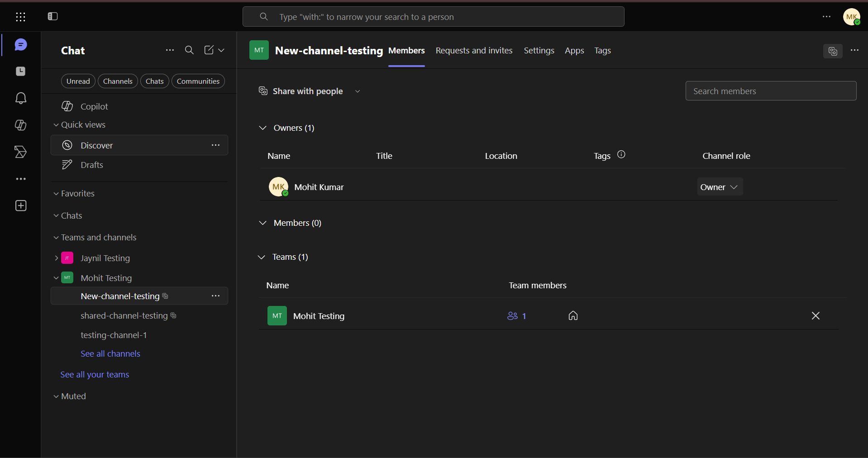Click the channel shared icon in header

pyautogui.click(x=833, y=51)
